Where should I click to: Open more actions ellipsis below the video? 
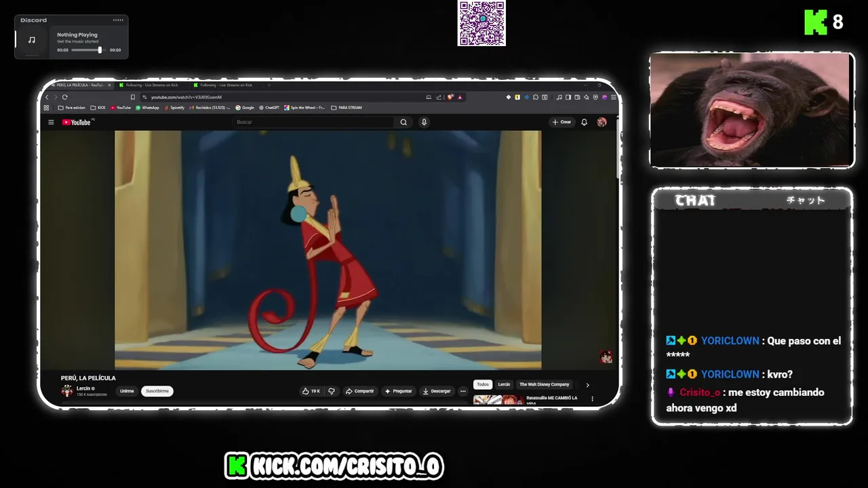pyautogui.click(x=463, y=391)
